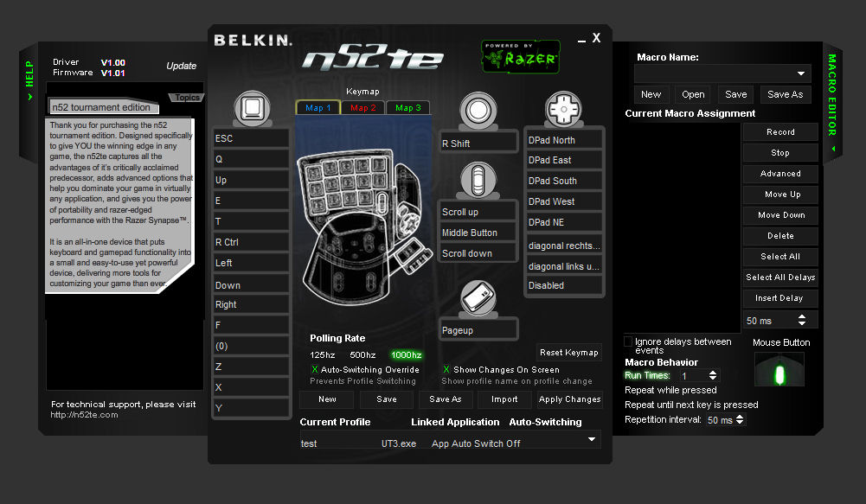This screenshot has width=866, height=504.
Task: Click the profile New button
Action: (x=327, y=399)
